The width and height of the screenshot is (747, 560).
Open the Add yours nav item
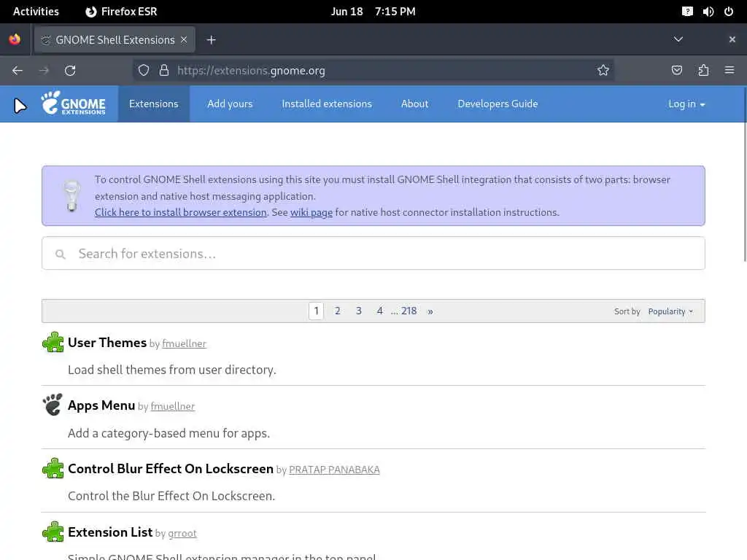(230, 104)
